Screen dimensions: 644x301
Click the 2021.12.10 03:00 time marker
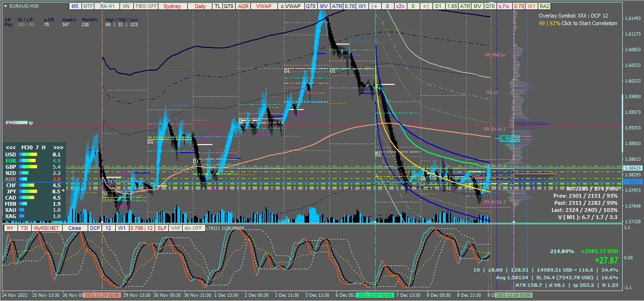click(x=514, y=295)
